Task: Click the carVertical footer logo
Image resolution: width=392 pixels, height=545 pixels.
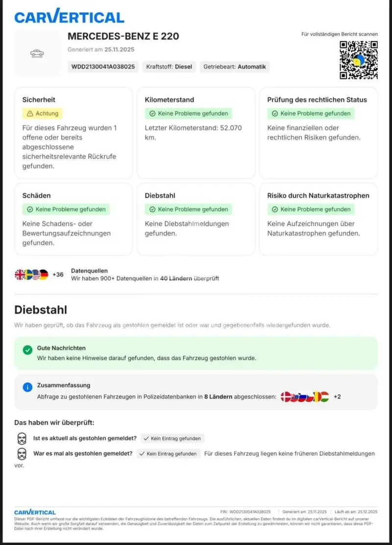Action: (35, 512)
